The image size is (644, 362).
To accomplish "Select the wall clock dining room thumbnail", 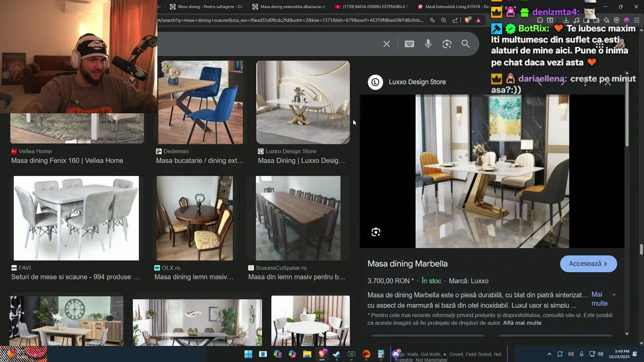I will [66, 321].
